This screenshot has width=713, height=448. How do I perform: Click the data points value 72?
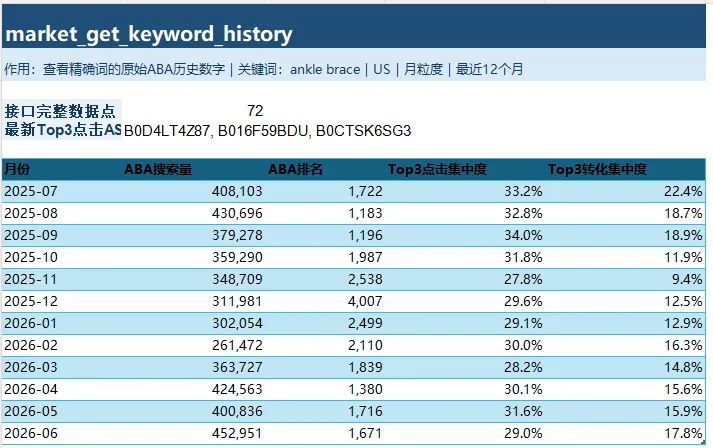tap(194, 111)
